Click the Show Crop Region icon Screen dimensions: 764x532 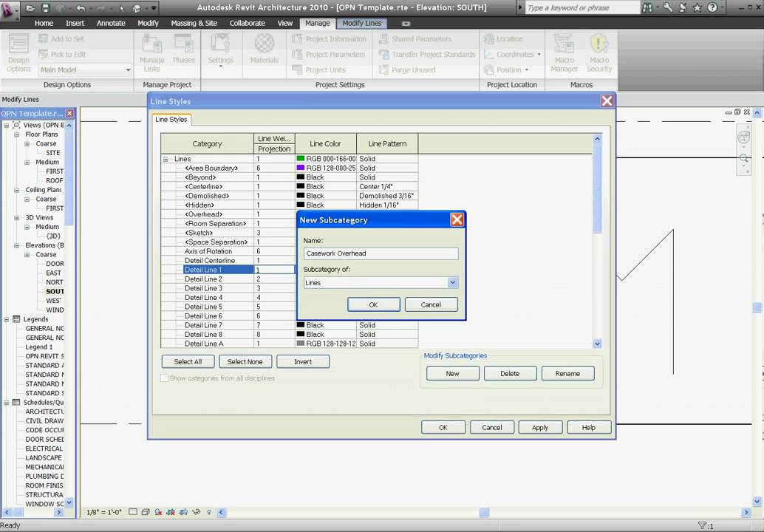pyautogui.click(x=184, y=512)
